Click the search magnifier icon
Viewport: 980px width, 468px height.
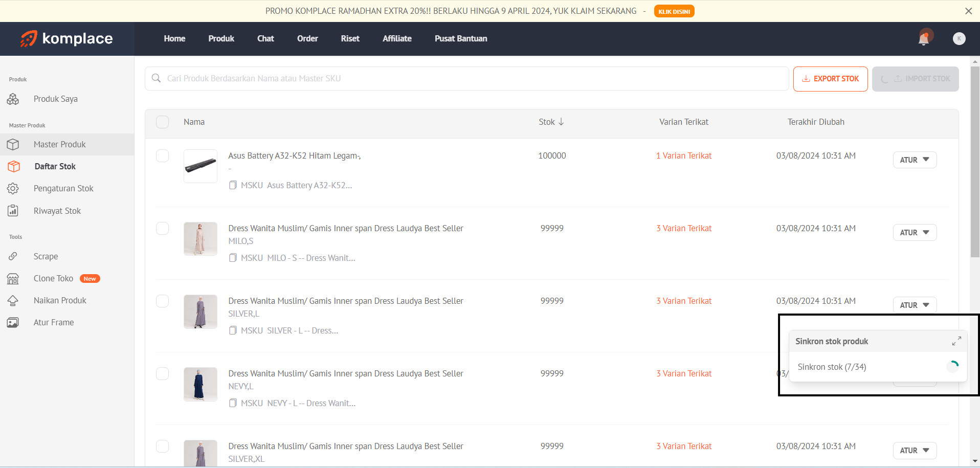[x=157, y=78]
